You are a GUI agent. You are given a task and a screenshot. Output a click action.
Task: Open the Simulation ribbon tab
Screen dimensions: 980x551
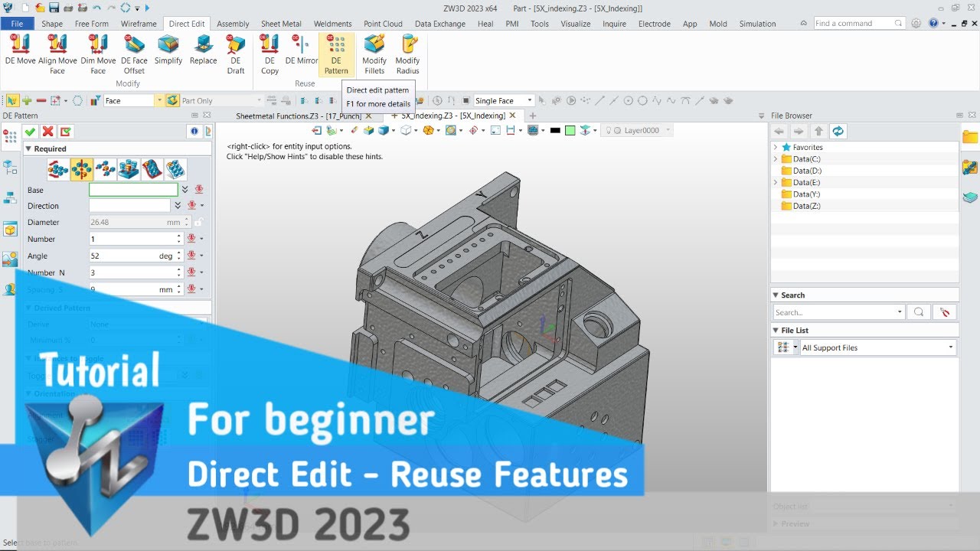pyautogui.click(x=757, y=24)
